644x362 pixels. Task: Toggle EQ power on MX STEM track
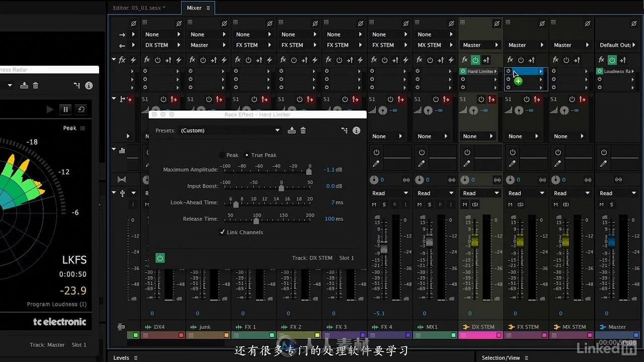pyautogui.click(x=558, y=152)
